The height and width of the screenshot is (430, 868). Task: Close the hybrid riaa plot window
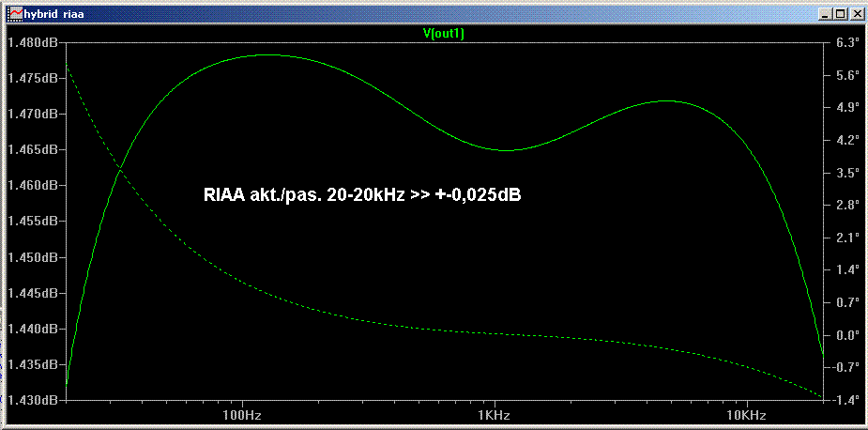[x=855, y=14]
